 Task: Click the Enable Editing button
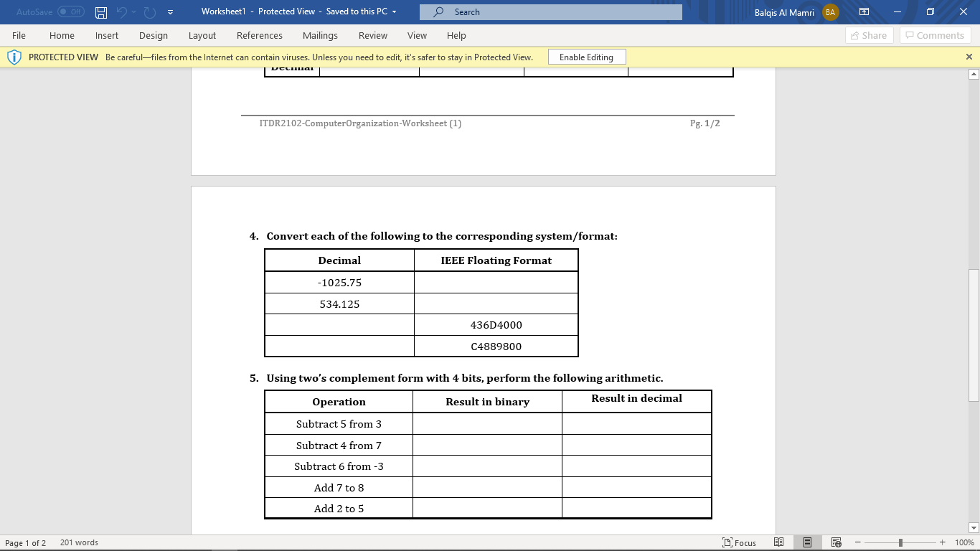pos(586,57)
